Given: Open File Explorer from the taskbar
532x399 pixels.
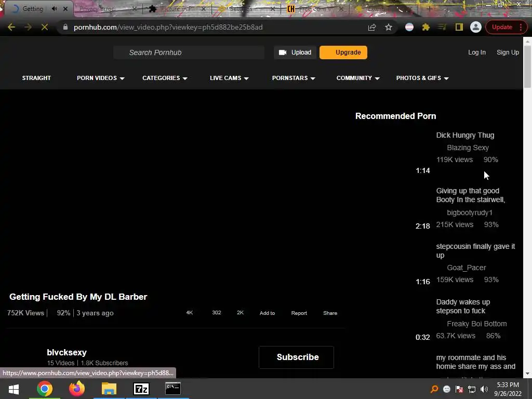Looking at the screenshot, I should tap(109, 389).
